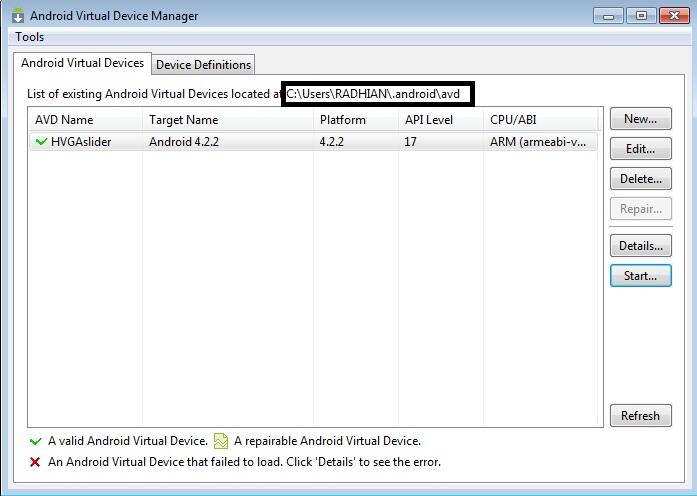Click the repairable device legend icon

click(220, 441)
